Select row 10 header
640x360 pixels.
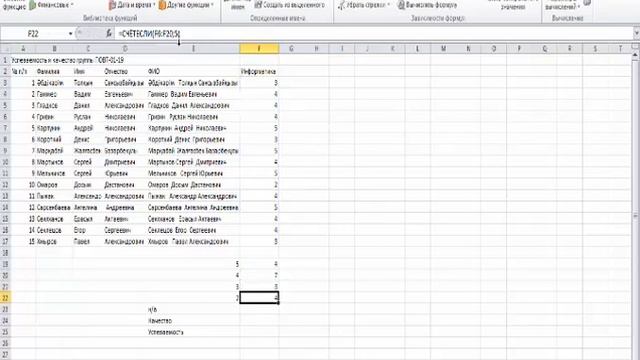5,162
